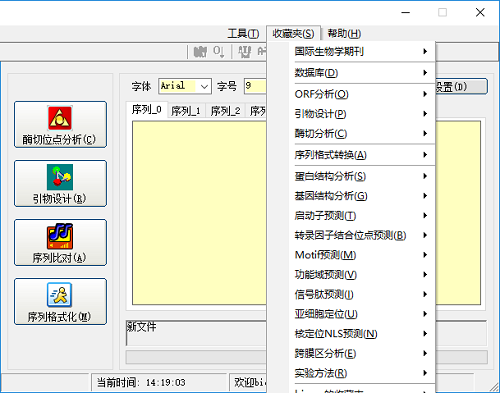
Task: Click the first grayed toolbar icon
Action: 200,52
